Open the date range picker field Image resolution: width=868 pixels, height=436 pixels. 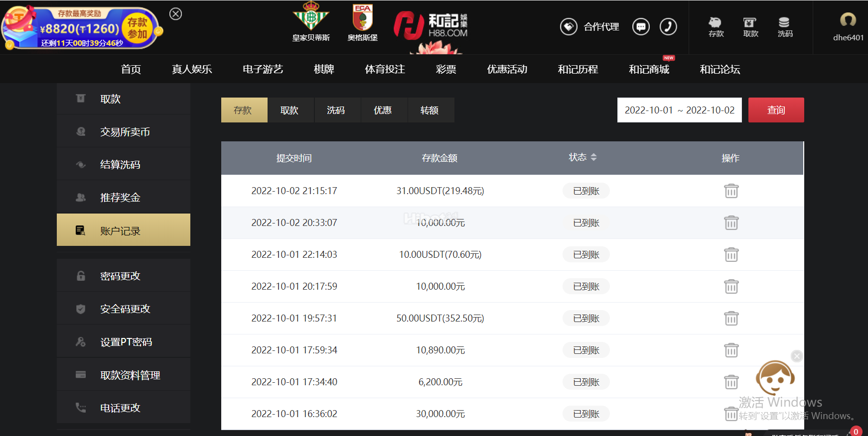(x=679, y=110)
